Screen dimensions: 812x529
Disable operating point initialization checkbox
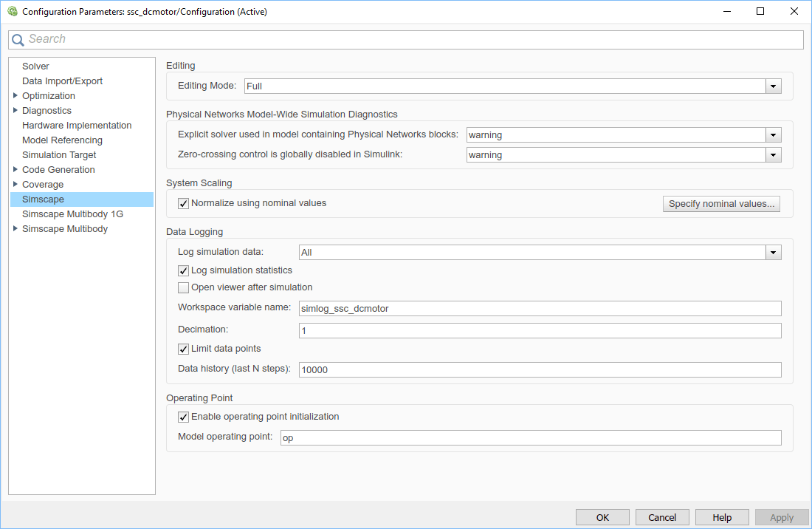point(184,417)
